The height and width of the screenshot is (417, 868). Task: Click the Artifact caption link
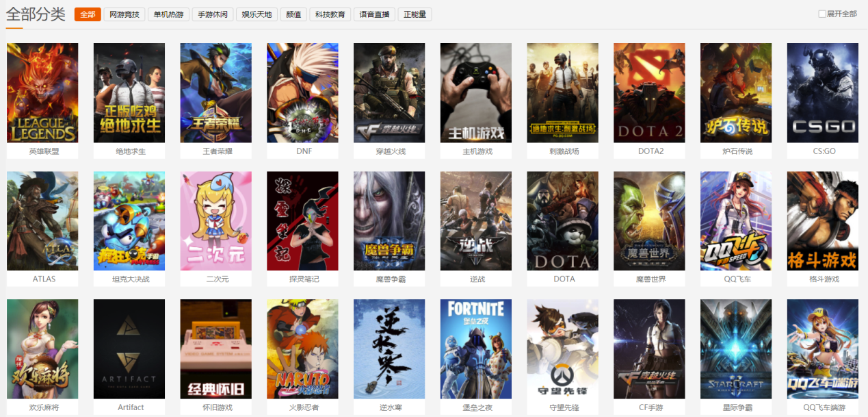pos(131,407)
